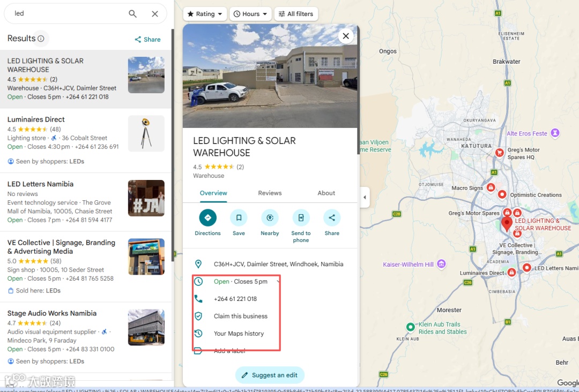579x392 pixels.
Task: Open All filters
Action: 296,14
